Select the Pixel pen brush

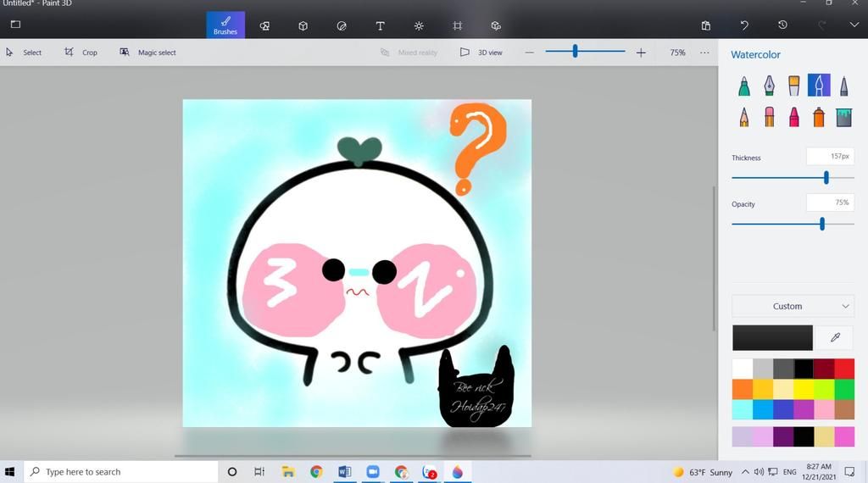[843, 86]
